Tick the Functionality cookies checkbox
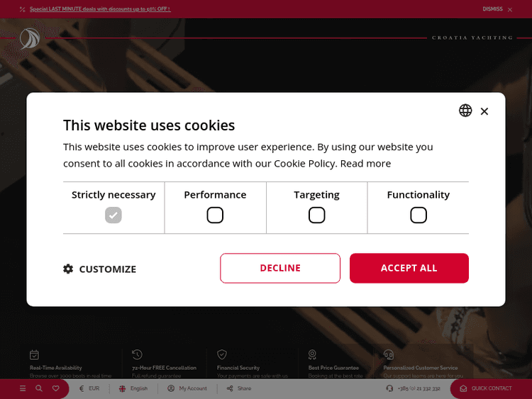The image size is (532, 399). 419,215
